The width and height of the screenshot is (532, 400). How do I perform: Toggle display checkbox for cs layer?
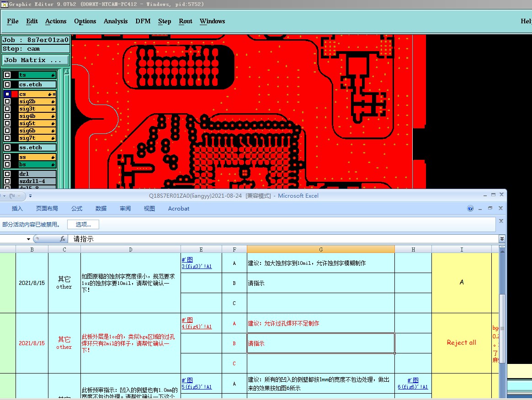pos(7,94)
